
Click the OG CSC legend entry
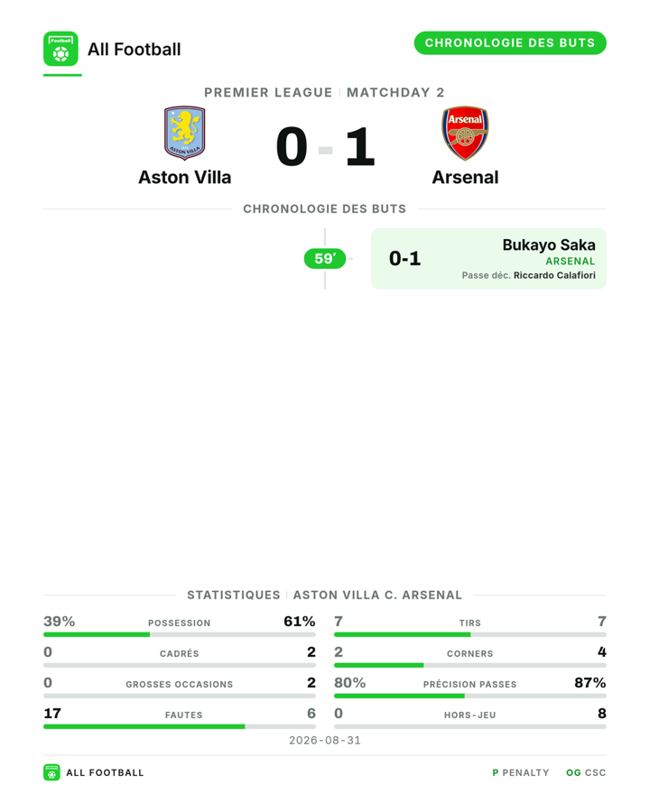(x=586, y=772)
